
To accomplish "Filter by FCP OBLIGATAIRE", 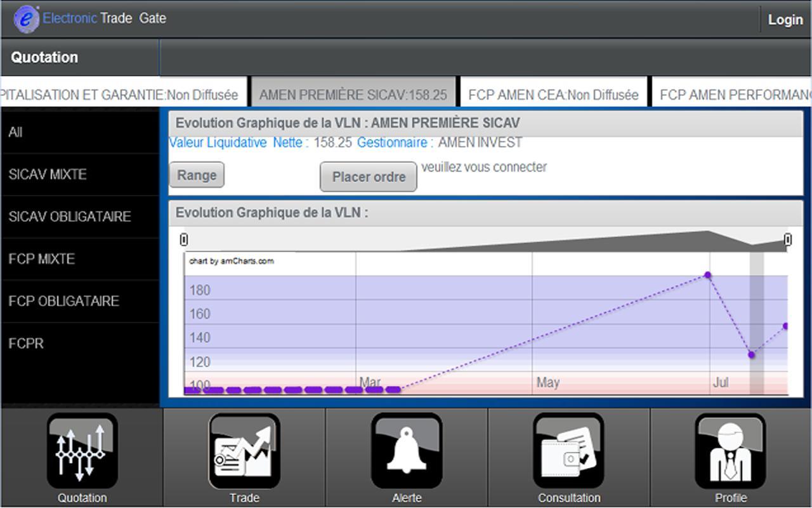I will [80, 301].
